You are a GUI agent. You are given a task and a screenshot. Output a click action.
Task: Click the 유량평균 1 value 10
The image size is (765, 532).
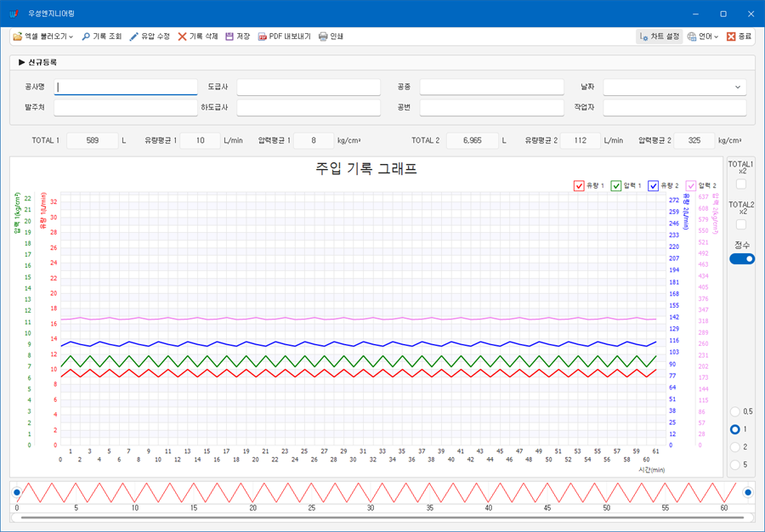point(200,140)
